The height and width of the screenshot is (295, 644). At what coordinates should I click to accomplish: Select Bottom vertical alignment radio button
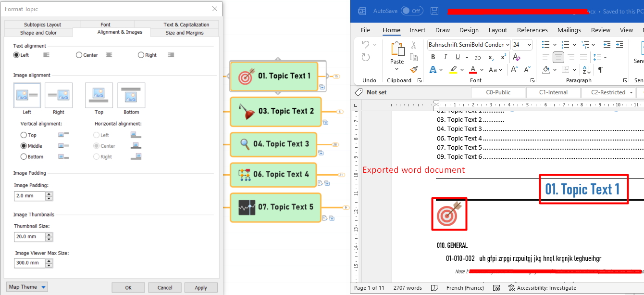pyautogui.click(x=24, y=156)
